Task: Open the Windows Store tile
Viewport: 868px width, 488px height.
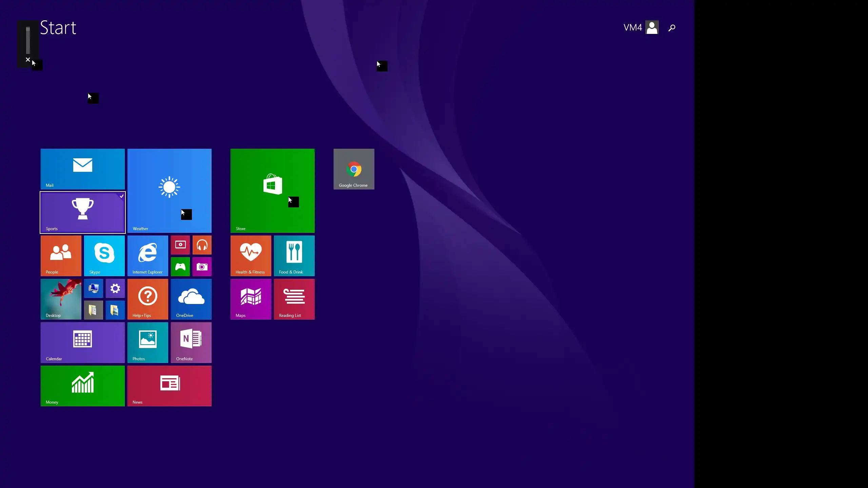Action: (272, 190)
